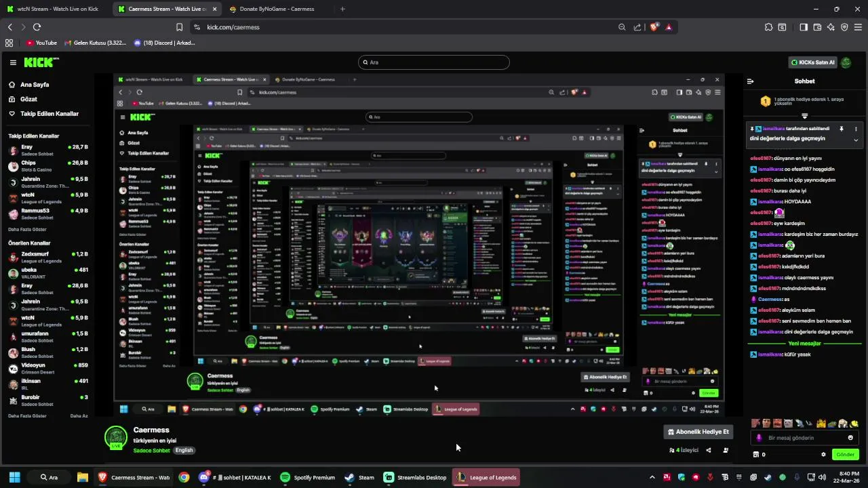Open chat settings gear icon
Image resolution: width=868 pixels, height=488 pixels.
(824, 454)
